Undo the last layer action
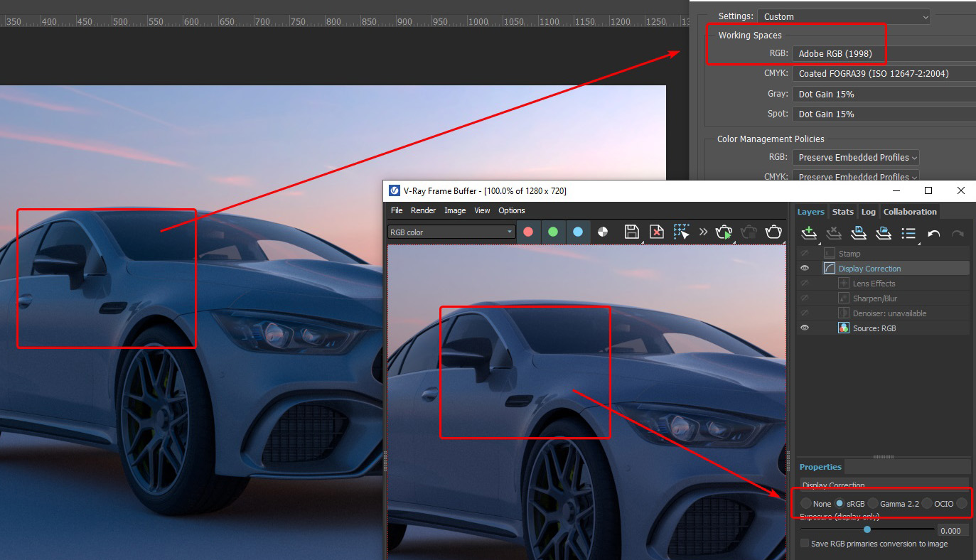Screen dimensions: 976x560 coord(934,233)
